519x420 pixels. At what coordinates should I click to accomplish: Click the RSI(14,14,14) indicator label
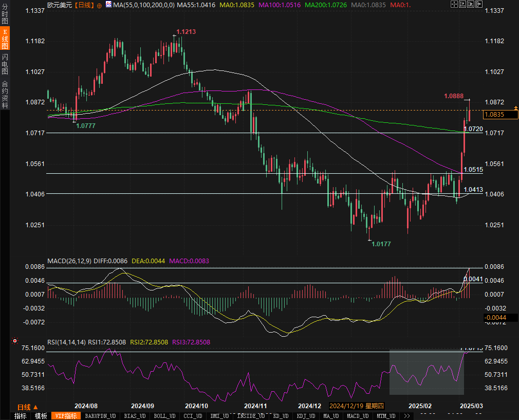[67, 342]
